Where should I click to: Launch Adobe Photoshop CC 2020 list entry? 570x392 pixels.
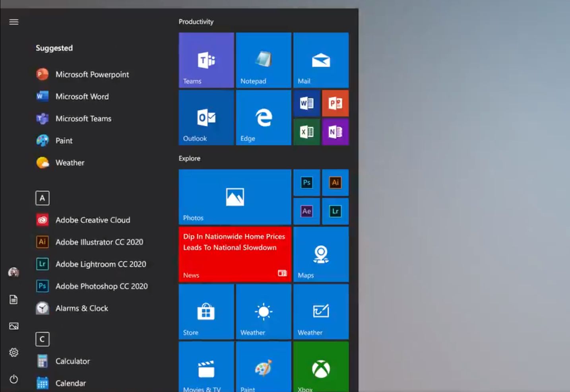pos(92,286)
